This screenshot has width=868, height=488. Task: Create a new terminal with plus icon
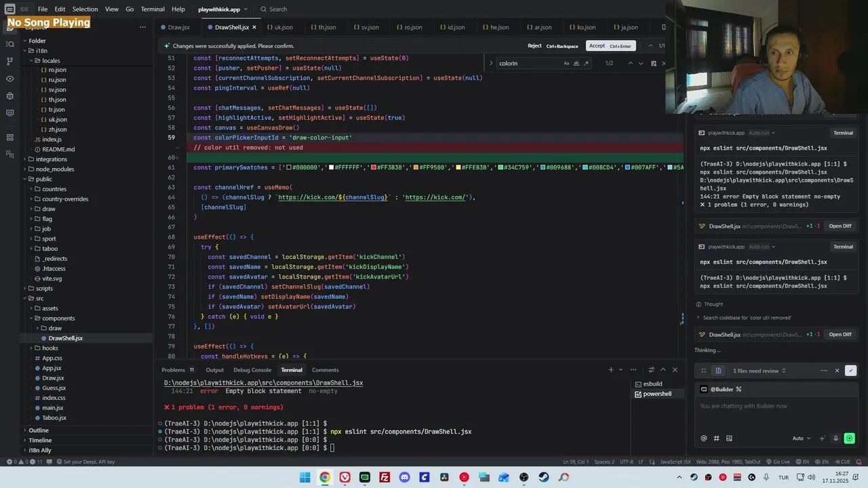pyautogui.click(x=611, y=370)
